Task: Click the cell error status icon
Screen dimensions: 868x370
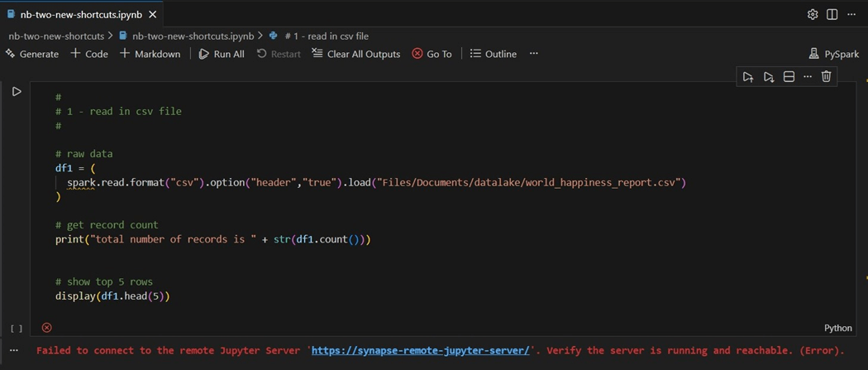Action: pyautogui.click(x=46, y=327)
